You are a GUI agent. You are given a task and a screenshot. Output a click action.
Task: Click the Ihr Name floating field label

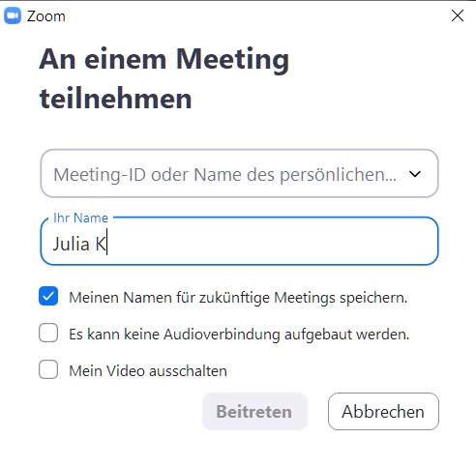pos(80,218)
